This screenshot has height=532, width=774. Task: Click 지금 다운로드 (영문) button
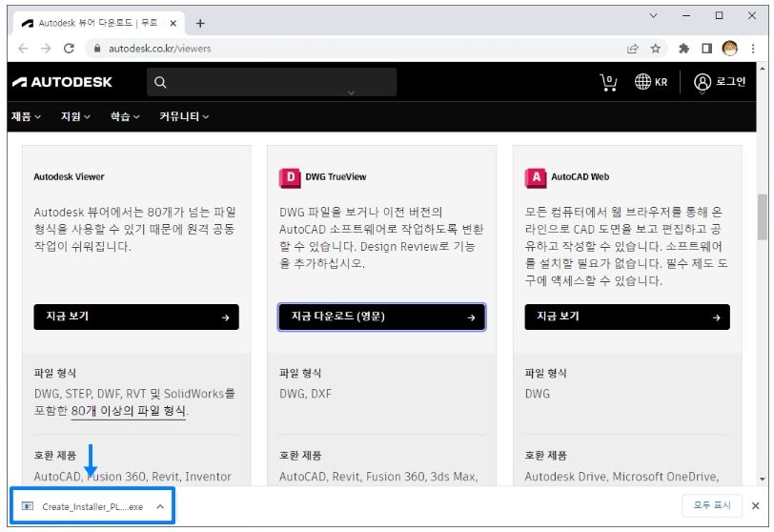[381, 317]
